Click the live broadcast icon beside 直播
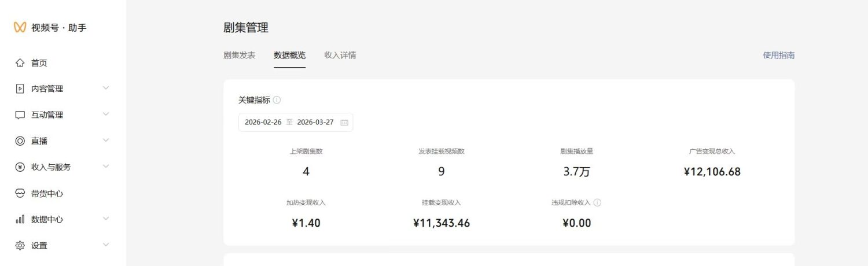The height and width of the screenshot is (266, 868). (20, 141)
